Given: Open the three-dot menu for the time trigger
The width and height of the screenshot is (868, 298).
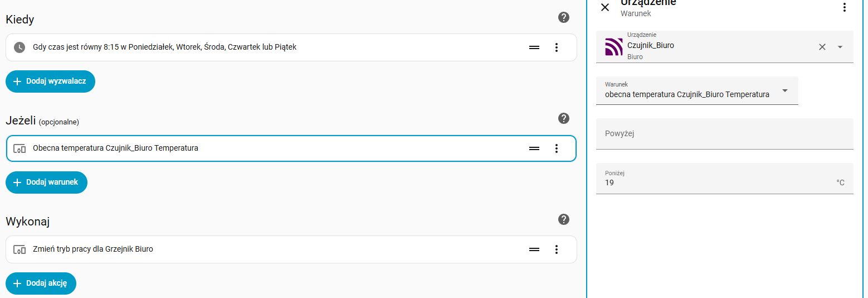Looking at the screenshot, I should click(x=556, y=47).
